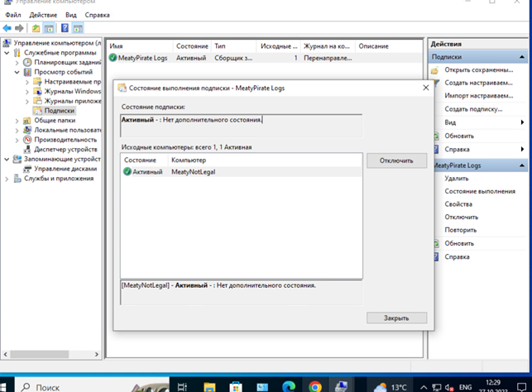Open Task View from the taskbar
This screenshot has height=392, width=532.
[182, 386]
